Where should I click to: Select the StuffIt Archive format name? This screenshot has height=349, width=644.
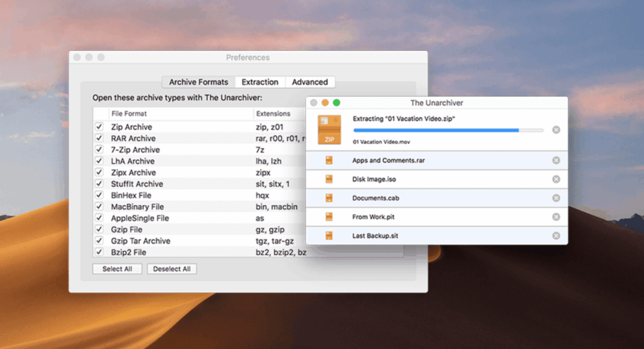coord(136,184)
